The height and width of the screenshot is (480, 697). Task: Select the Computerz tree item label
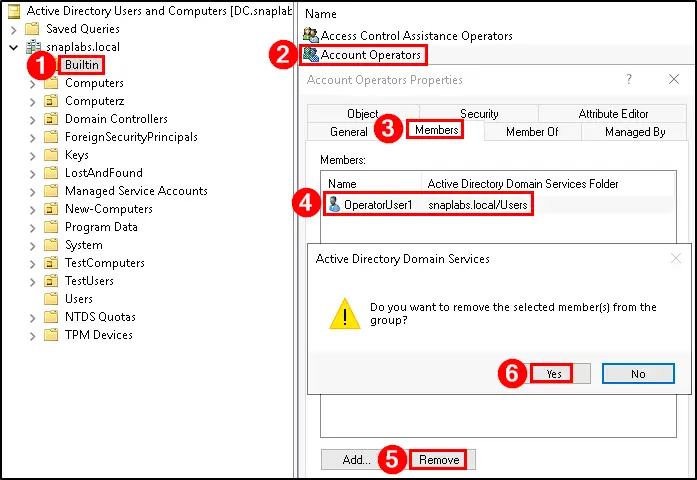pyautogui.click(x=95, y=101)
